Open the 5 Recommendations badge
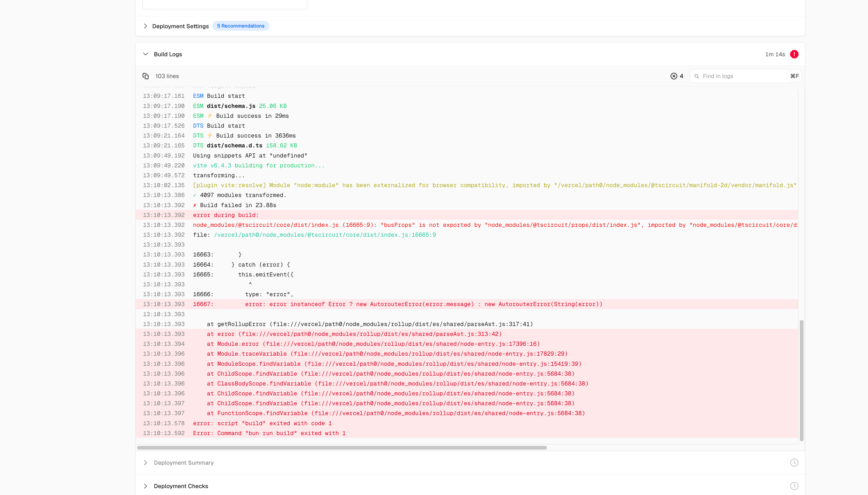 point(241,26)
